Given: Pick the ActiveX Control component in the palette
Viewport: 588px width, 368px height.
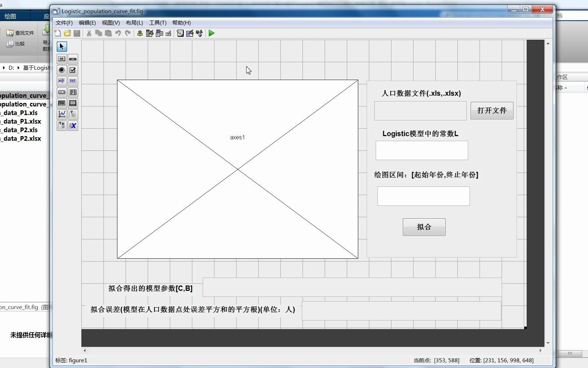Looking at the screenshot, I should (73, 125).
